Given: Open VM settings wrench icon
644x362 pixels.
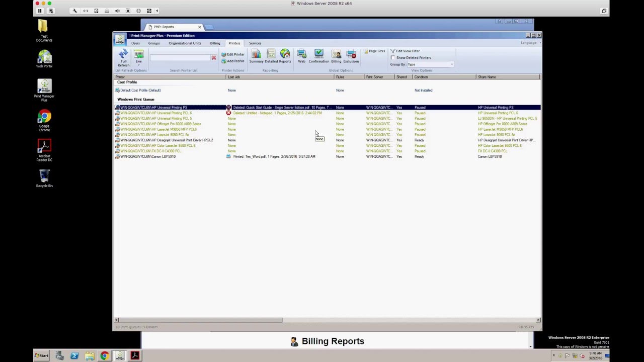Looking at the screenshot, I should pyautogui.click(x=74, y=11).
